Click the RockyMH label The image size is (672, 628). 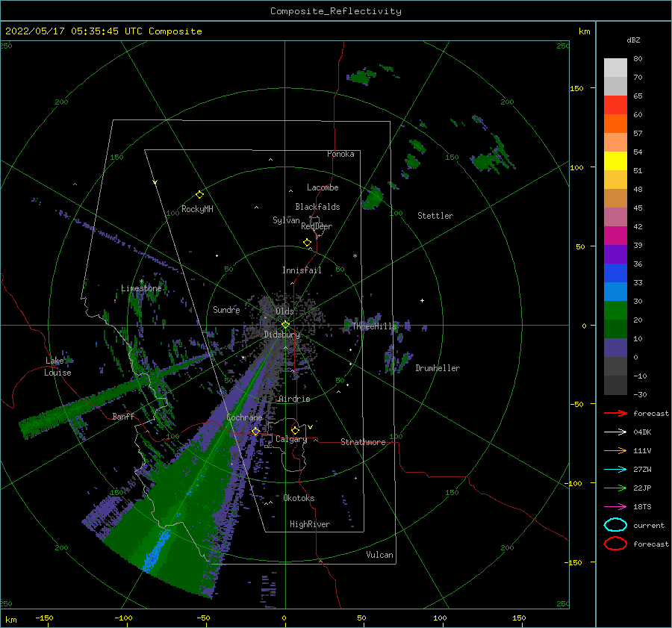[x=197, y=209]
